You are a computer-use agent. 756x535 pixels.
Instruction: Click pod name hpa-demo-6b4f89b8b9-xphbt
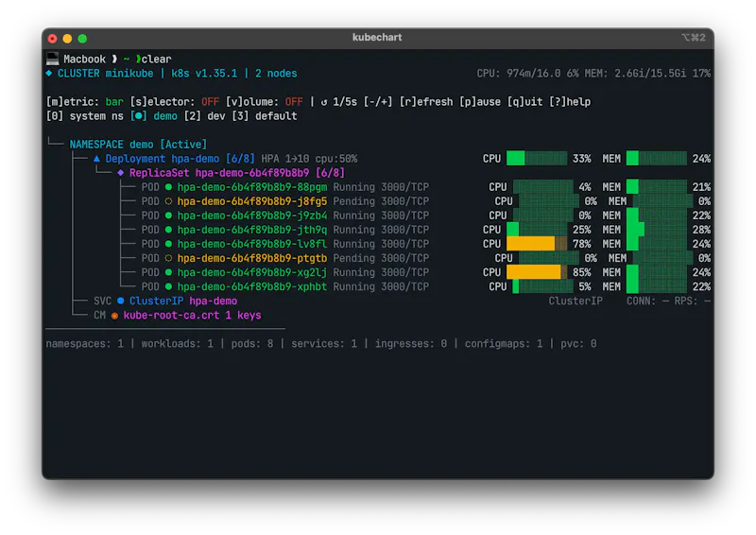click(252, 286)
